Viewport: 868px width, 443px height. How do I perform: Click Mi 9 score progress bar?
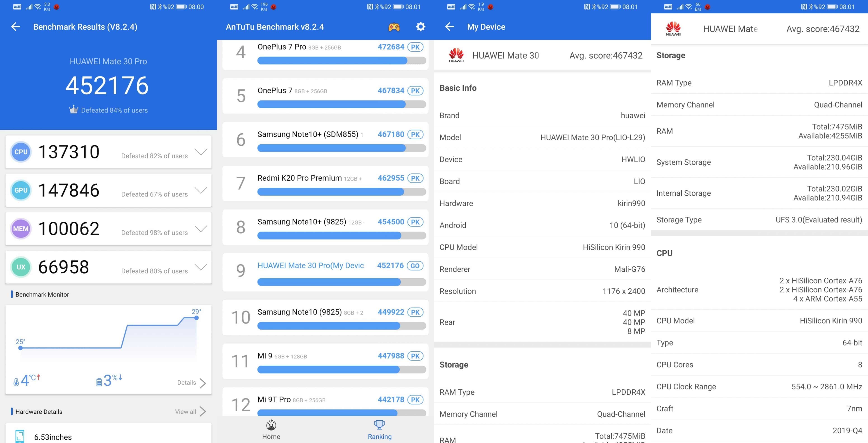(x=341, y=370)
